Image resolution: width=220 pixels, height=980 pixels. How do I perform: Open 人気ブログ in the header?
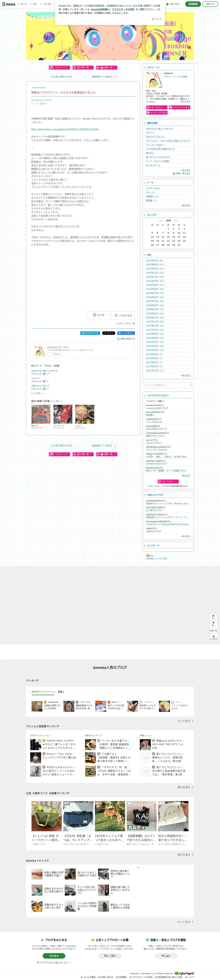pyautogui.click(x=173, y=4)
